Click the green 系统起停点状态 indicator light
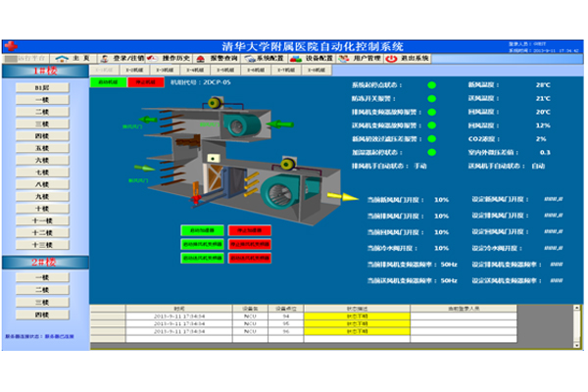The image size is (588, 392). tap(431, 85)
